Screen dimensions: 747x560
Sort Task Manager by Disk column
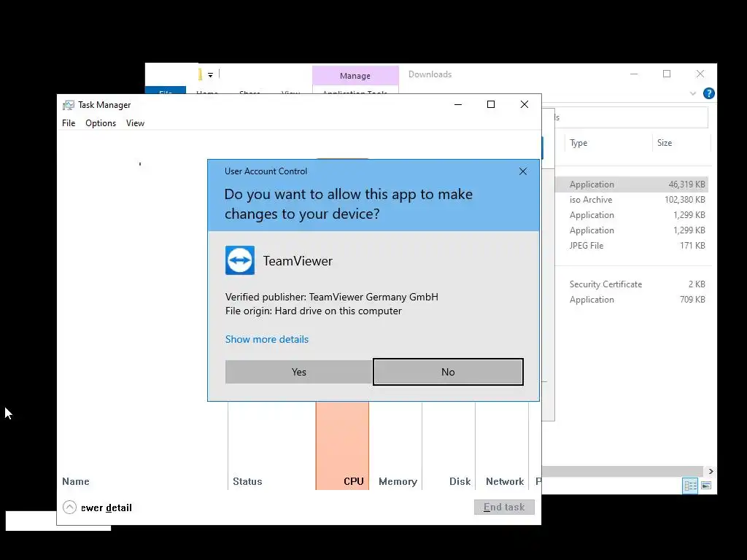point(460,481)
